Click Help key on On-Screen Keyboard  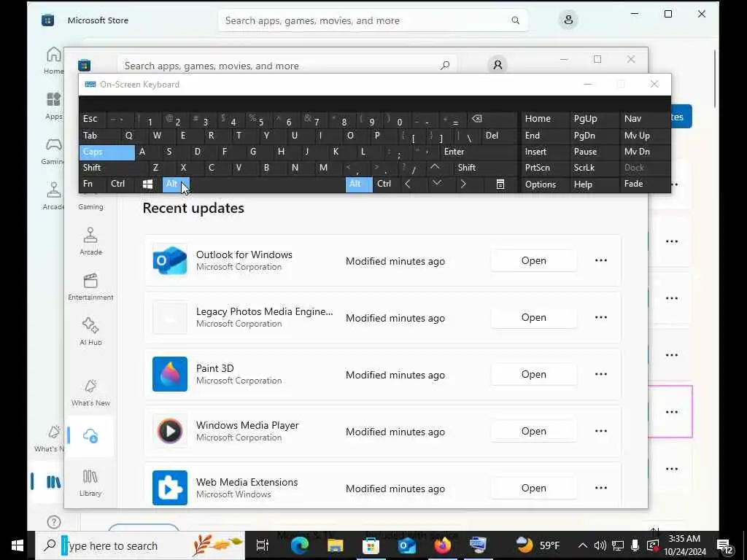[594, 184]
